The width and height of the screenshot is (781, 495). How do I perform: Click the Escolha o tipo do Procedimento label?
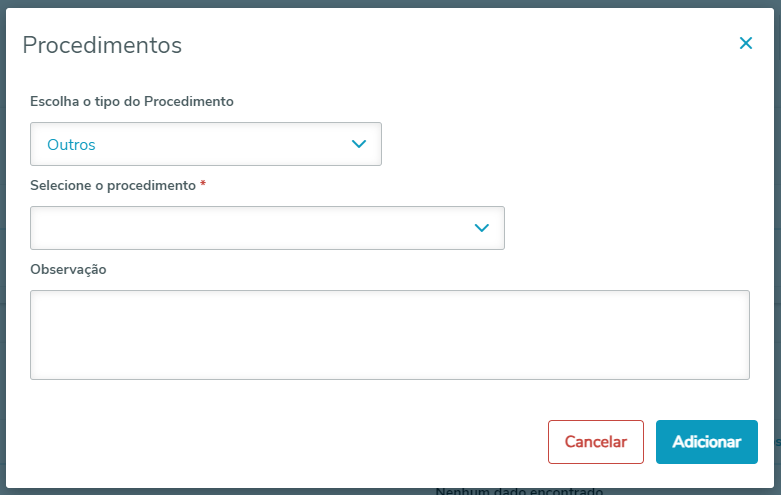132,101
